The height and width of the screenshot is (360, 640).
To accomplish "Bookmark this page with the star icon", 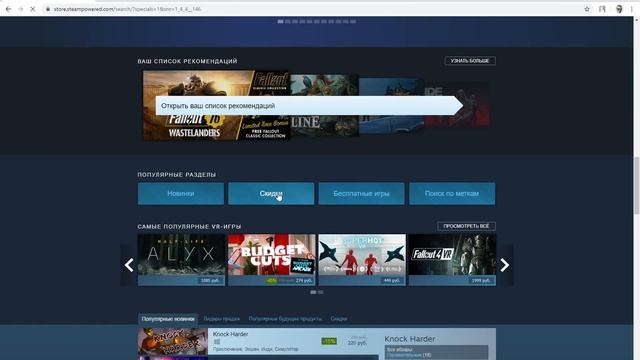I will point(587,9).
